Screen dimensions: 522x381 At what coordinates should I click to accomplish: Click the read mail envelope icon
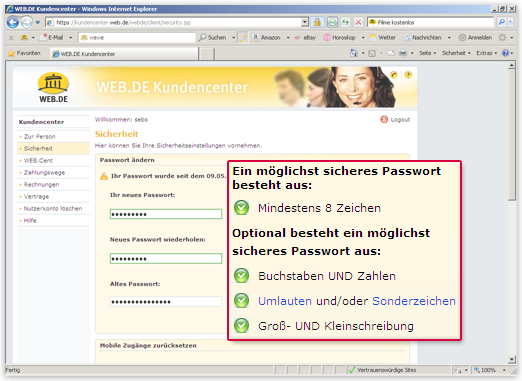coord(391,53)
